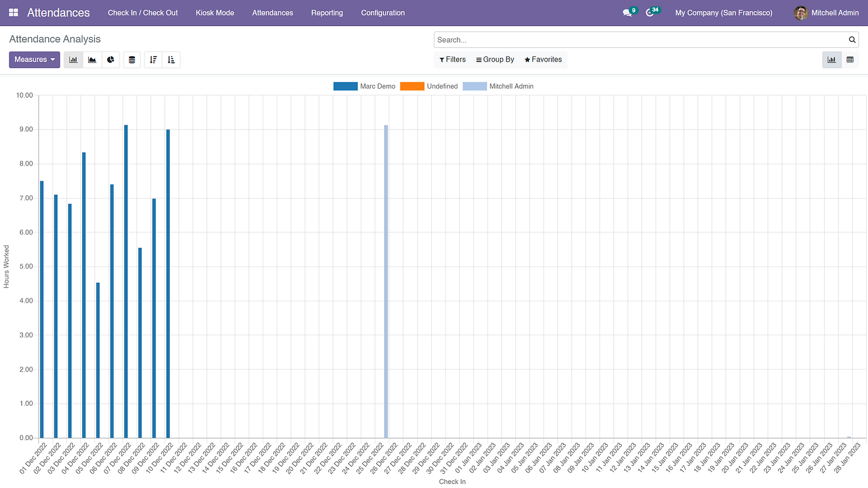Viewport: 868px width, 488px height.
Task: Open the apps grid icon
Action: click(12, 12)
